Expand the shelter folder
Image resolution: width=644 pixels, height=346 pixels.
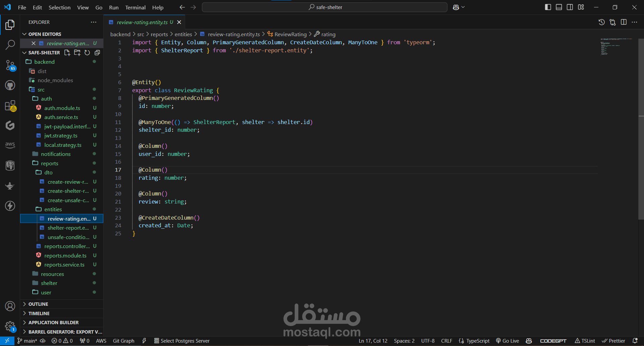pos(62,283)
